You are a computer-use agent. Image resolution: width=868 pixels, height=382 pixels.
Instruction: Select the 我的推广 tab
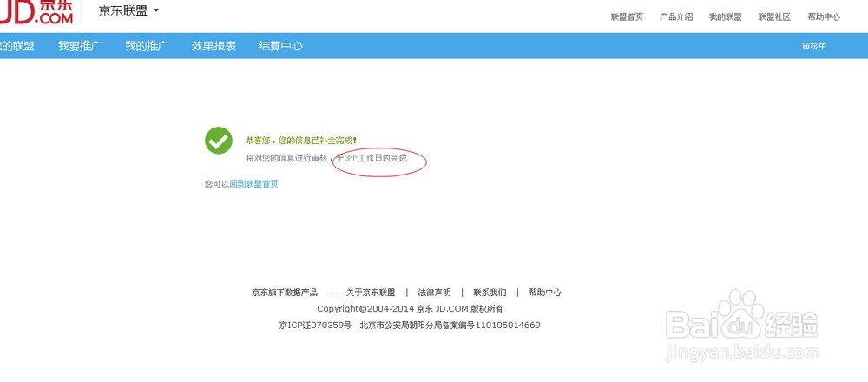(x=148, y=46)
